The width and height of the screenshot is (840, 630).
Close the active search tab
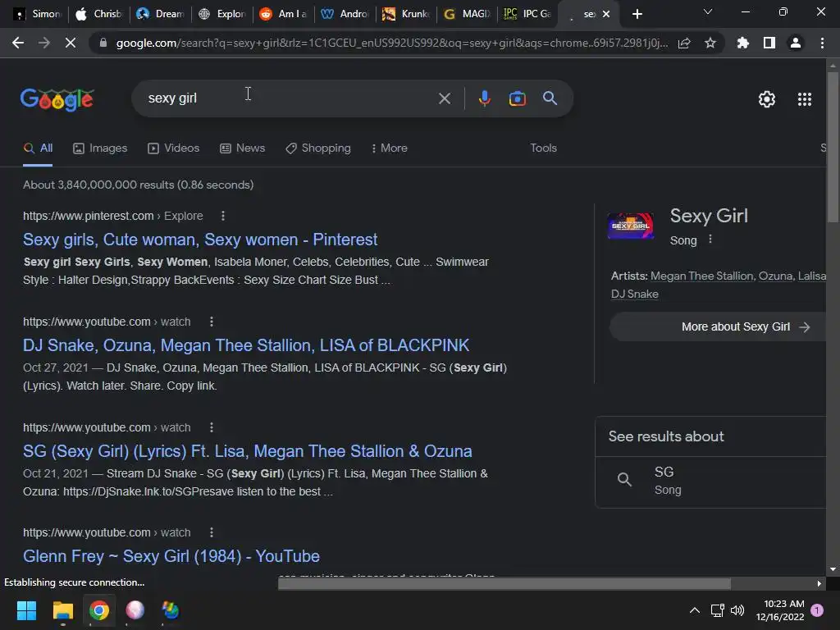click(x=606, y=15)
